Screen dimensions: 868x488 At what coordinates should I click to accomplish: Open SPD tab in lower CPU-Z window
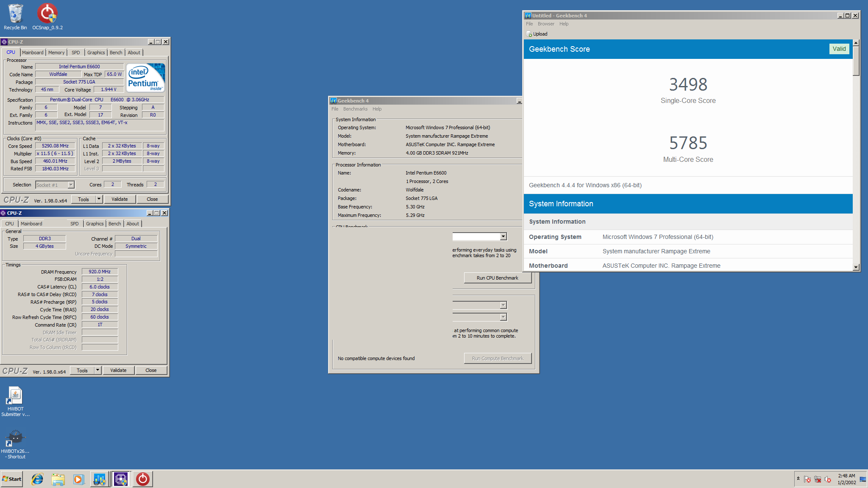tap(75, 224)
